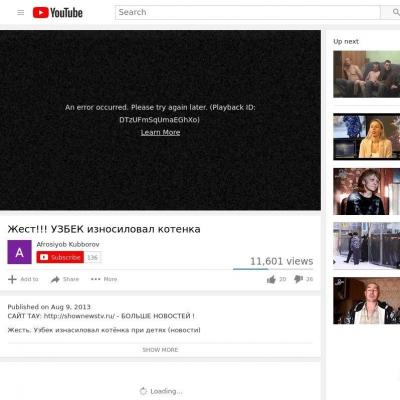Image resolution: width=400 pixels, height=400 pixels.
Task: Open the shownewstv.ru link in description
Action: click(79, 316)
